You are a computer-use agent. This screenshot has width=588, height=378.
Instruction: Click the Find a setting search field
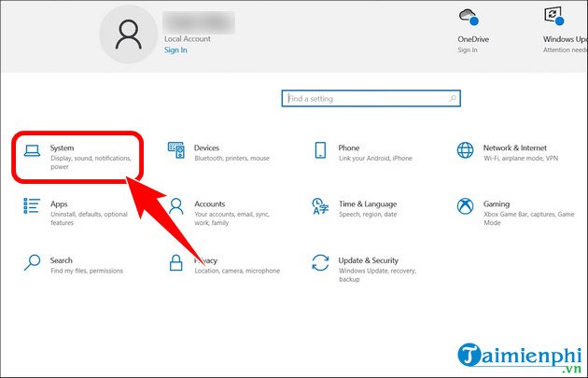(x=371, y=98)
